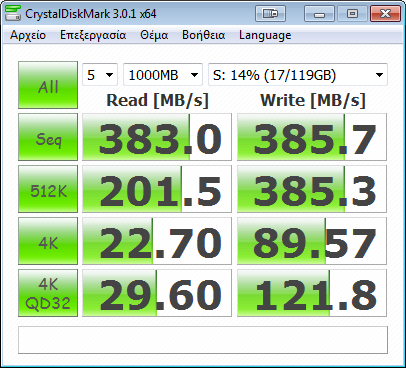Image resolution: width=406 pixels, height=368 pixels.
Task: Run the 4K benchmark test
Action: 48,241
